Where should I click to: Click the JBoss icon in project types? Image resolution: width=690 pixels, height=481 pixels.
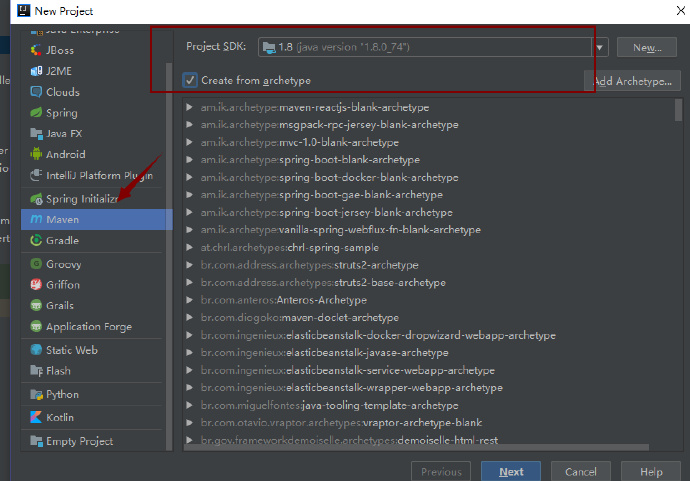[36, 50]
